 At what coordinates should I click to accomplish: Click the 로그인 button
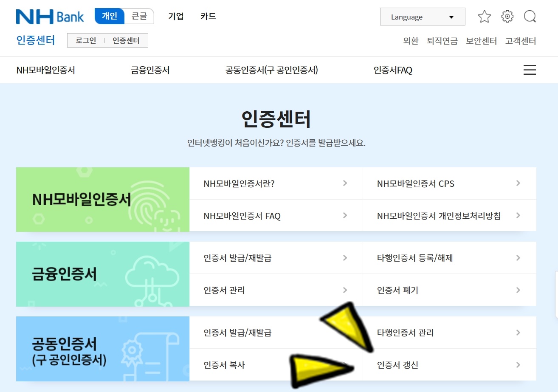coord(86,41)
